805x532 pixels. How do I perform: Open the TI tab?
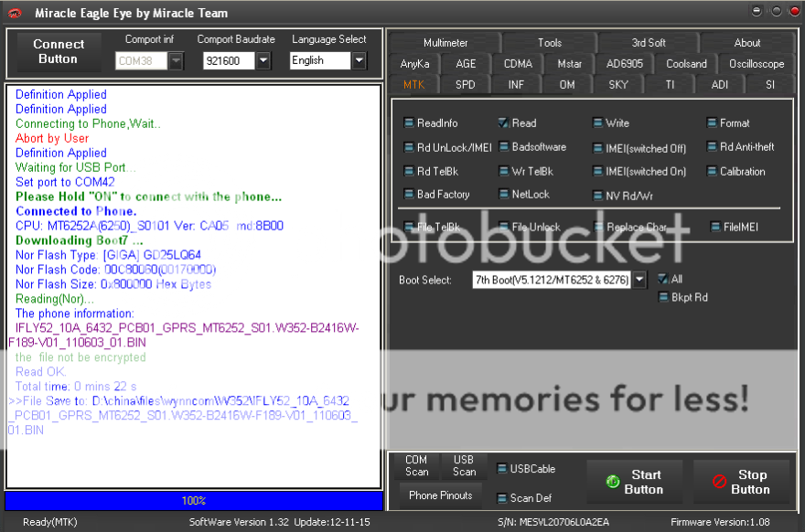click(670, 85)
